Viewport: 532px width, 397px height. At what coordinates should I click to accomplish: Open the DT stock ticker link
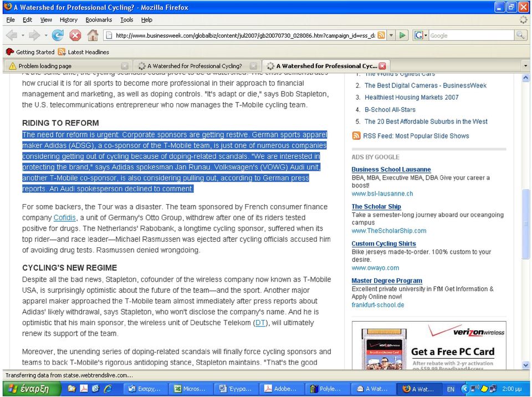coord(260,323)
